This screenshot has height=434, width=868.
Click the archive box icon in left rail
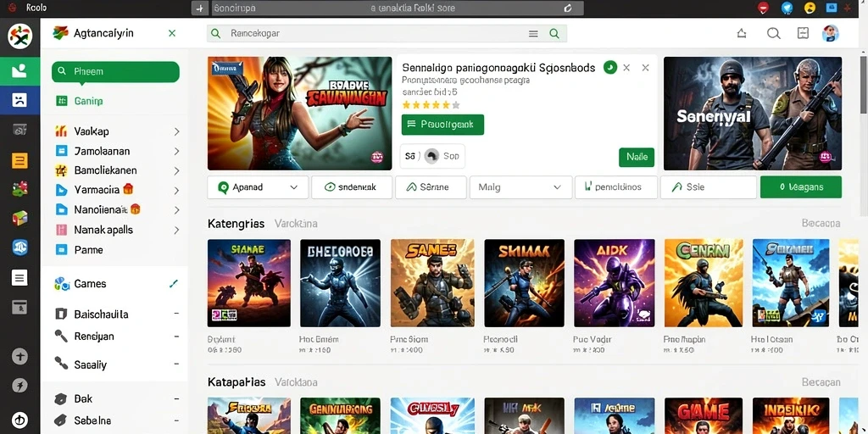coord(20,307)
